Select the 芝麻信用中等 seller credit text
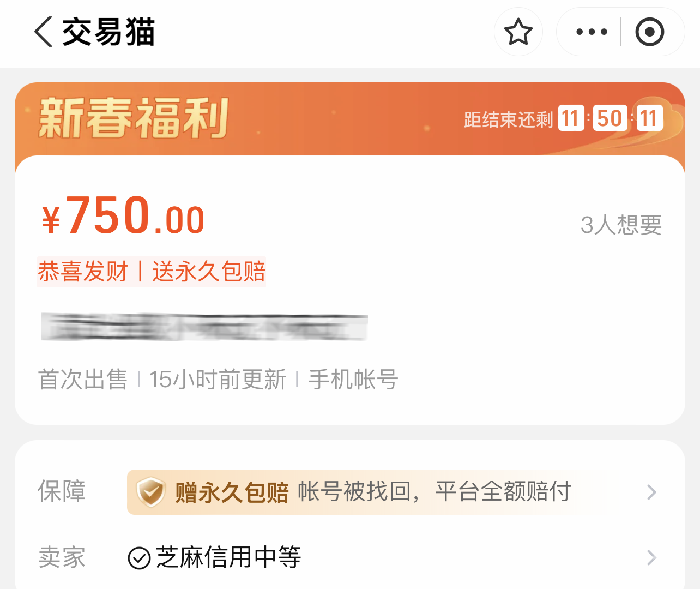This screenshot has width=700, height=589. pyautogui.click(x=228, y=557)
